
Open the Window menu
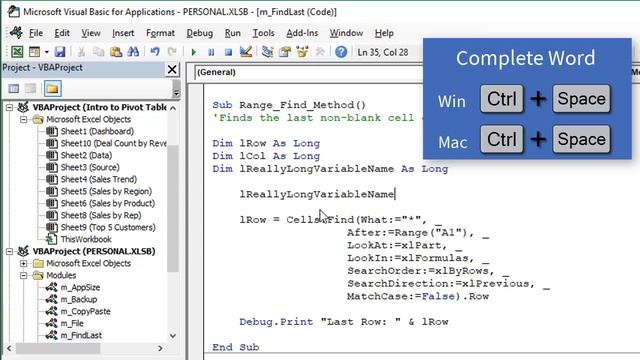346,33
